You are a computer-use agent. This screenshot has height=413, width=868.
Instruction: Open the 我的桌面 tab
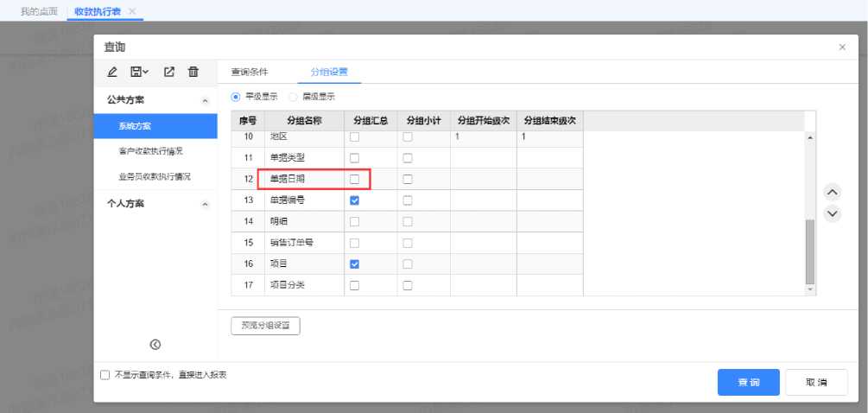(39, 11)
